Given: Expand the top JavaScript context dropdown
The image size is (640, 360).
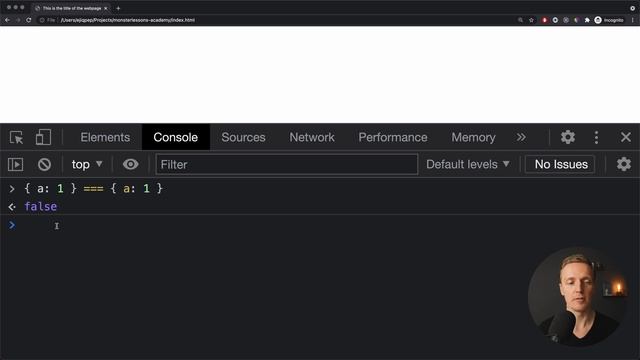Looking at the screenshot, I should point(87,164).
